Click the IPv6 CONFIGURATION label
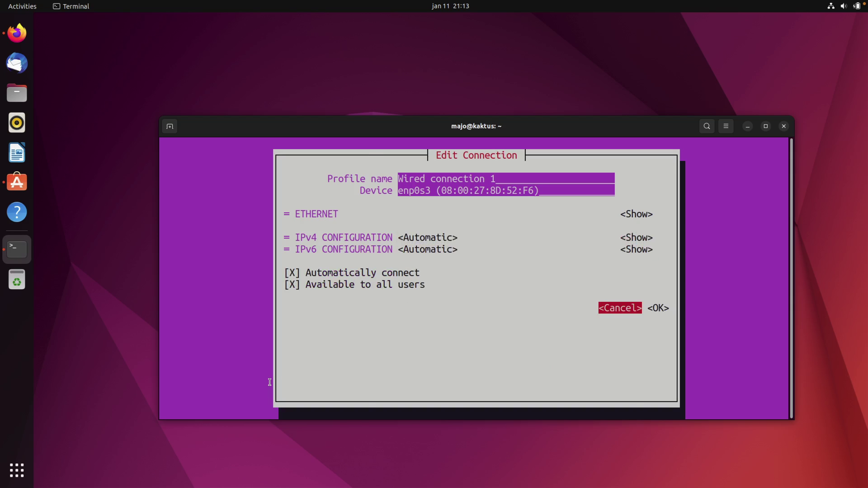Image resolution: width=868 pixels, height=488 pixels. click(344, 249)
